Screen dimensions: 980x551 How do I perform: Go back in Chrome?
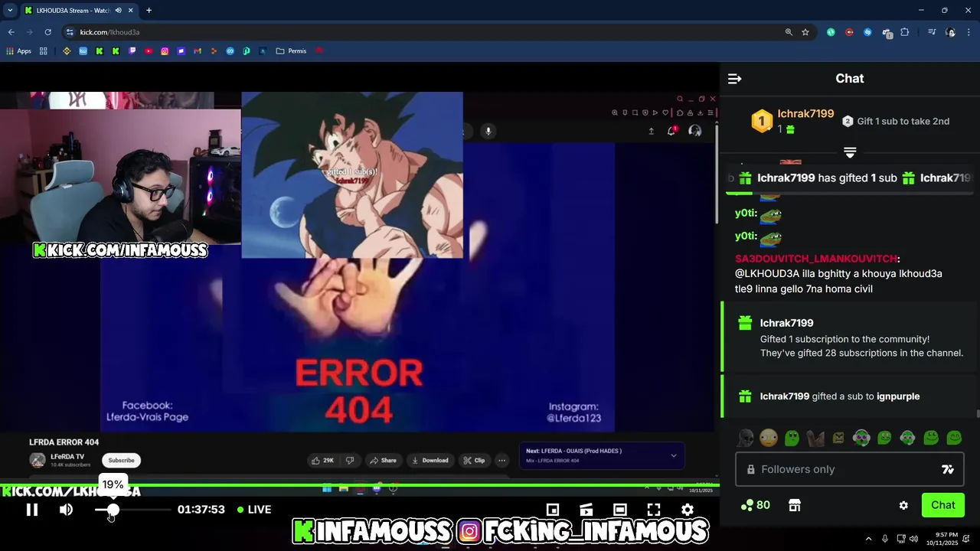(x=11, y=32)
